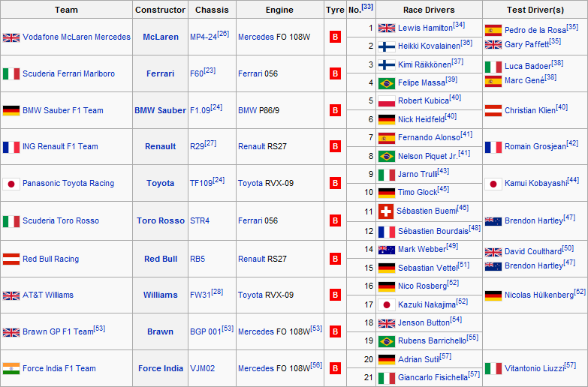This screenshot has height=387, width=588.
Task: Open the Sebastian Vettel driver link
Action: (x=428, y=268)
